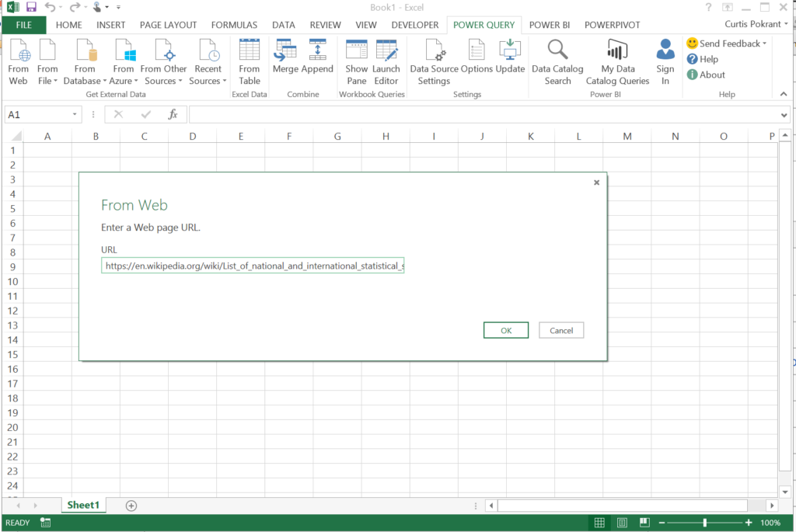Viewport: 796px width, 532px height.
Task: Cancel the From Web dialog
Action: point(561,330)
